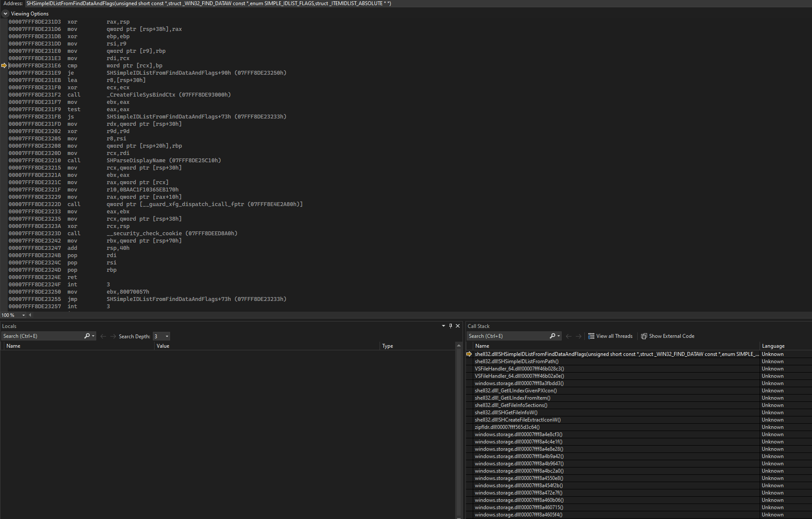
Task: Select VSFileHandler_64.dll!00007fff46b028c3() frame
Action: (x=519, y=369)
